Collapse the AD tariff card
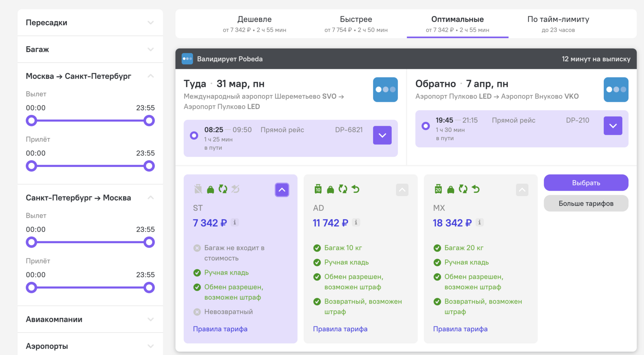The width and height of the screenshot is (644, 355). [x=402, y=190]
